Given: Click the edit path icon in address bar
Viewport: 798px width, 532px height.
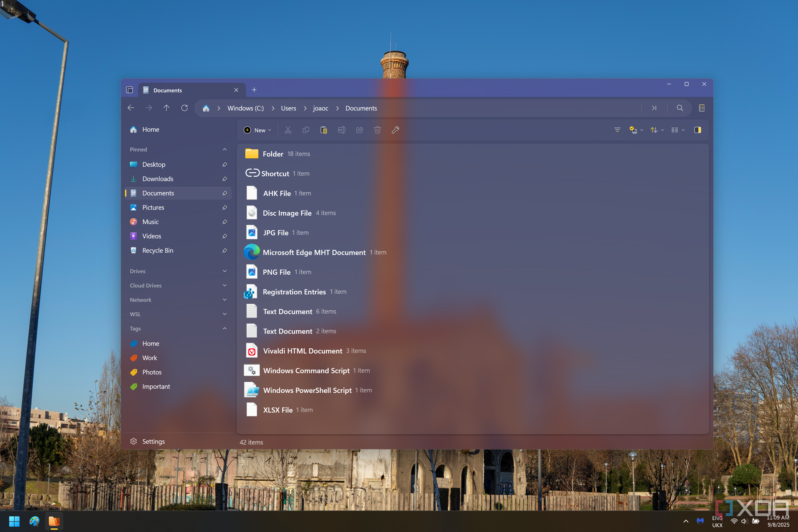Looking at the screenshot, I should point(654,108).
